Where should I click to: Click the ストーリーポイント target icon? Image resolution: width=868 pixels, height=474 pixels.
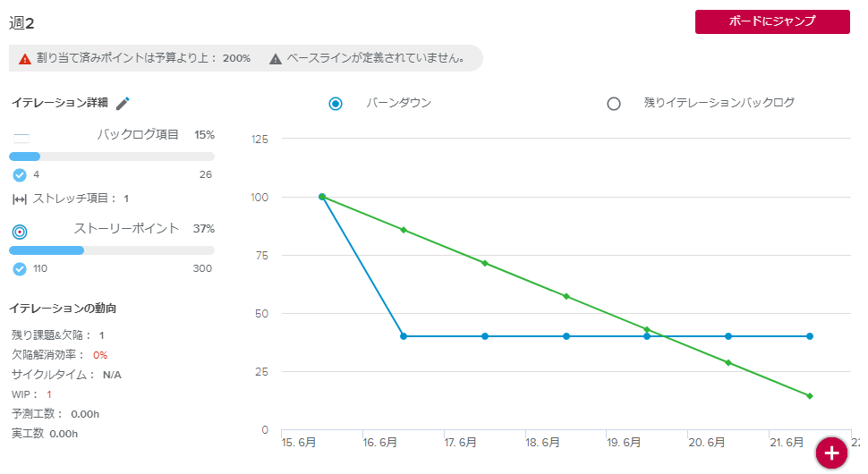pos(20,232)
